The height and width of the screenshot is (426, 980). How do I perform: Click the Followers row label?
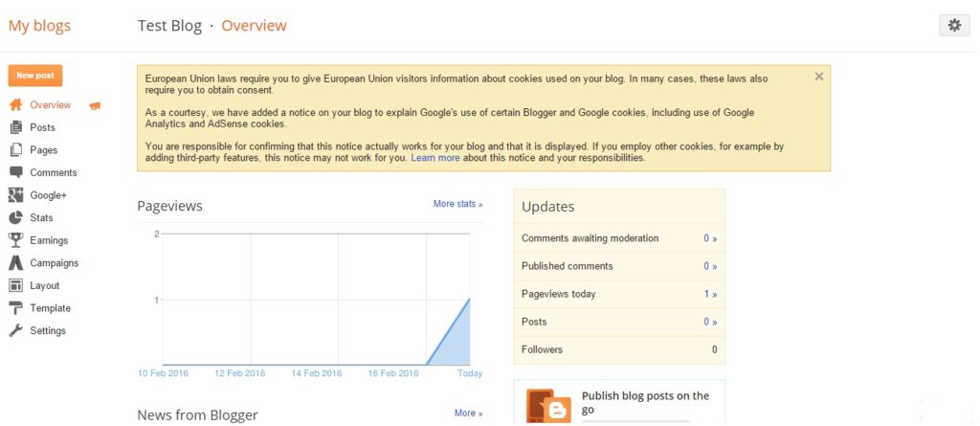pyautogui.click(x=542, y=349)
